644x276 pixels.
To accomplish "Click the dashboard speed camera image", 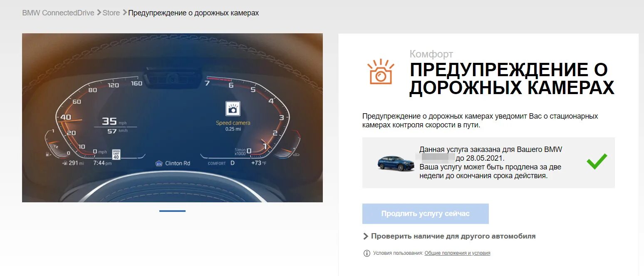I will point(172,118).
